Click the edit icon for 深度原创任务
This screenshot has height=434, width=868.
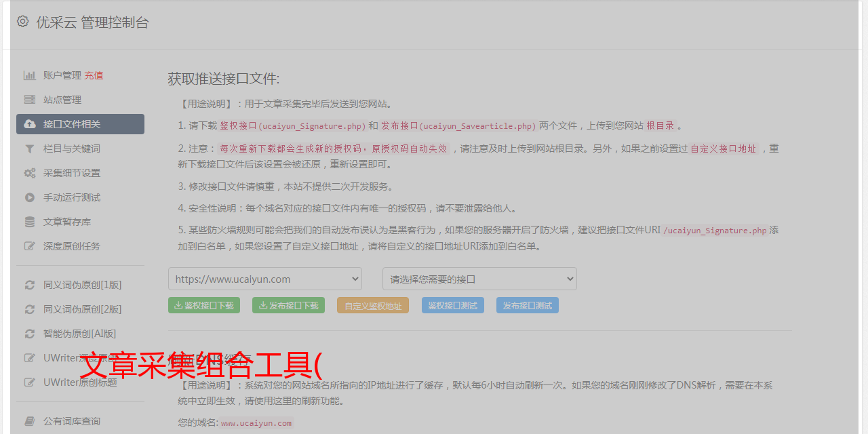coord(30,246)
